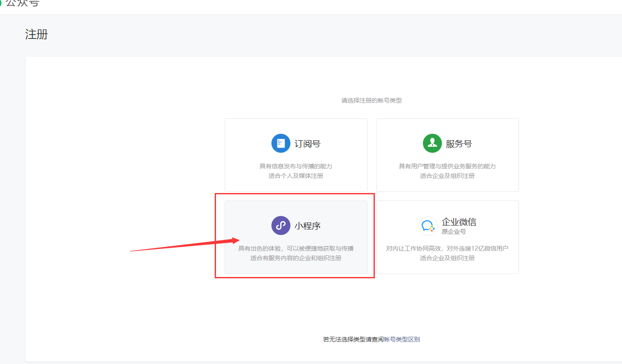
Task: Click the 若无法选择类型请查阅 text
Action: pos(353,339)
